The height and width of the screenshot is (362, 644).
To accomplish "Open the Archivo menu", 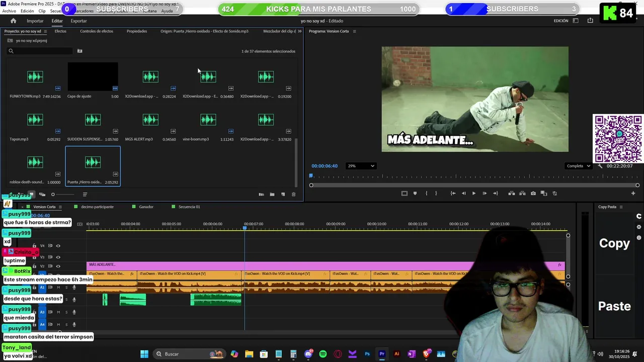I will pyautogui.click(x=9, y=11).
